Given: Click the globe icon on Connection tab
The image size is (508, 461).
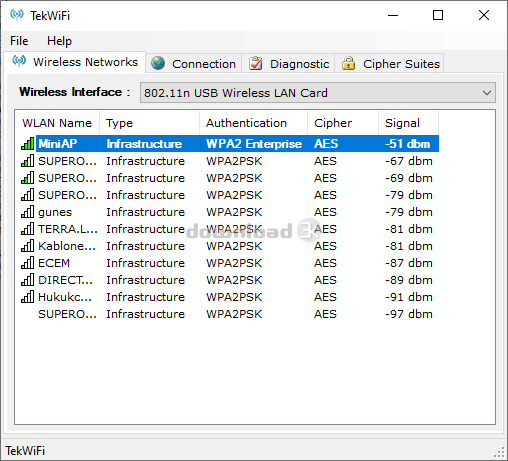Looking at the screenshot, I should point(158,63).
